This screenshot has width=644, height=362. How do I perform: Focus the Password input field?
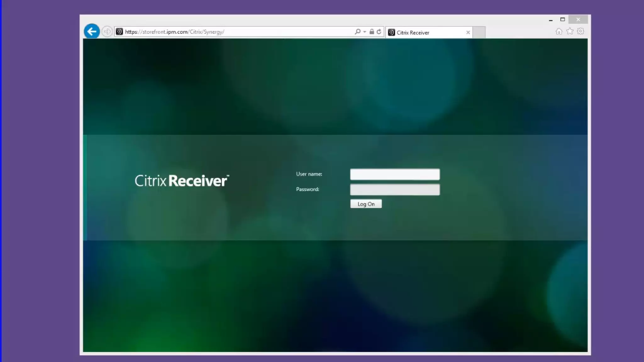pyautogui.click(x=395, y=189)
